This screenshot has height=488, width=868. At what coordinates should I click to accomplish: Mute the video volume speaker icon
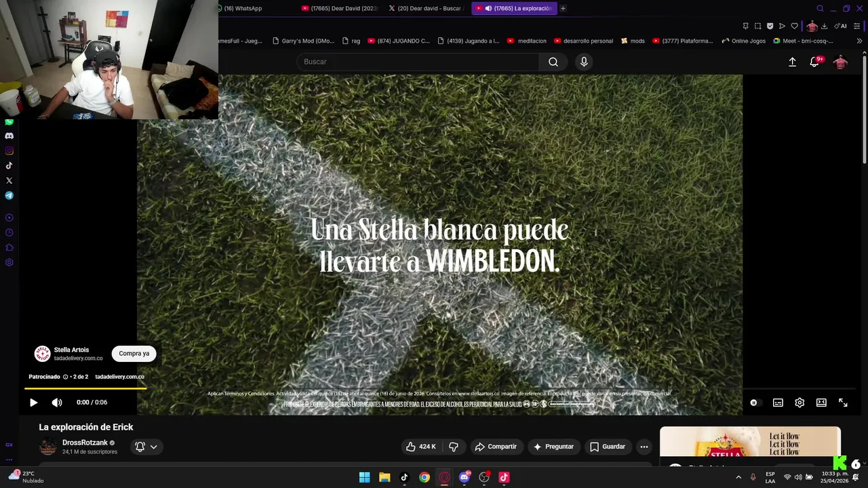57,403
